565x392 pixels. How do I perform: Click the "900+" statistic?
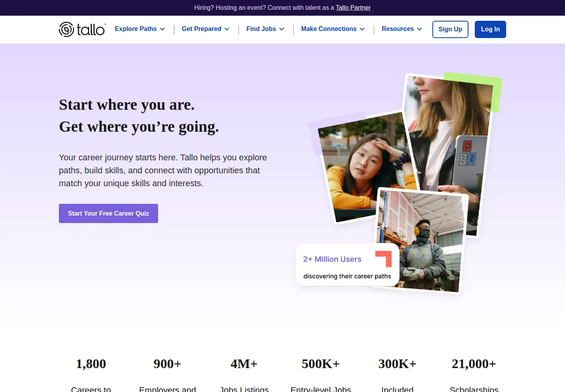click(x=168, y=364)
